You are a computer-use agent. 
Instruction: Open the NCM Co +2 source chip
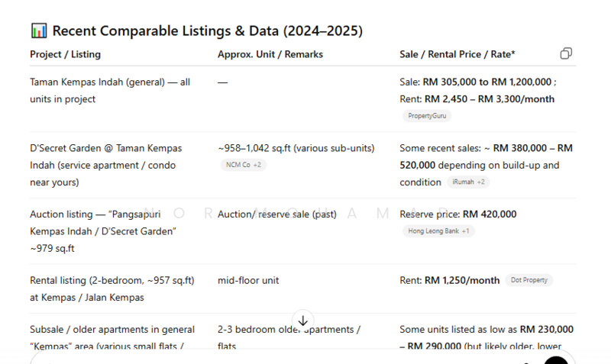click(244, 165)
